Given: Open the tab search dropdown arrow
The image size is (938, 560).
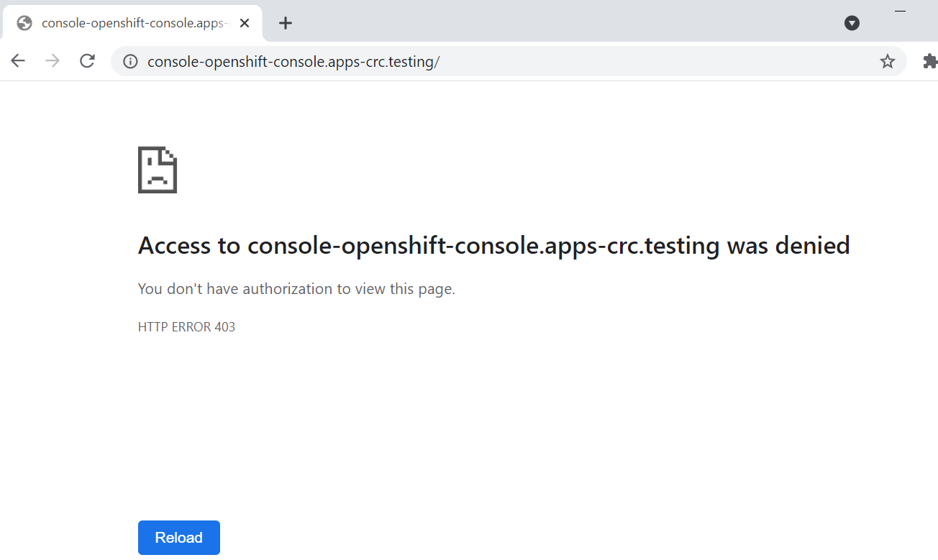Looking at the screenshot, I should click(852, 23).
